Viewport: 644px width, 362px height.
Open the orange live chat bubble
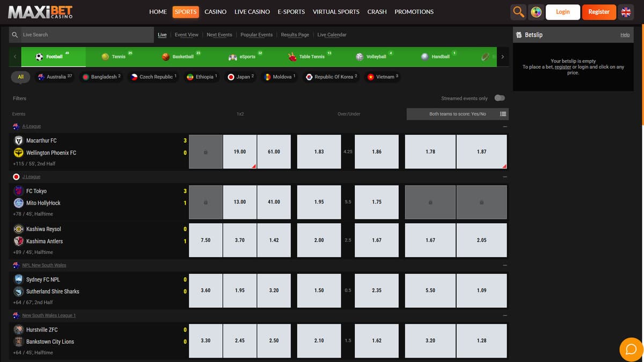(x=631, y=350)
